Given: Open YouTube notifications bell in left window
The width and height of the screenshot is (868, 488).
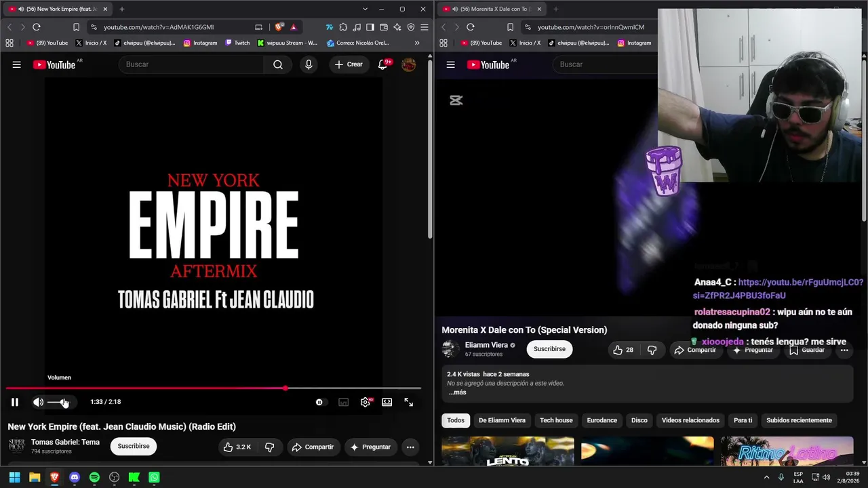Looking at the screenshot, I should pyautogui.click(x=382, y=64).
